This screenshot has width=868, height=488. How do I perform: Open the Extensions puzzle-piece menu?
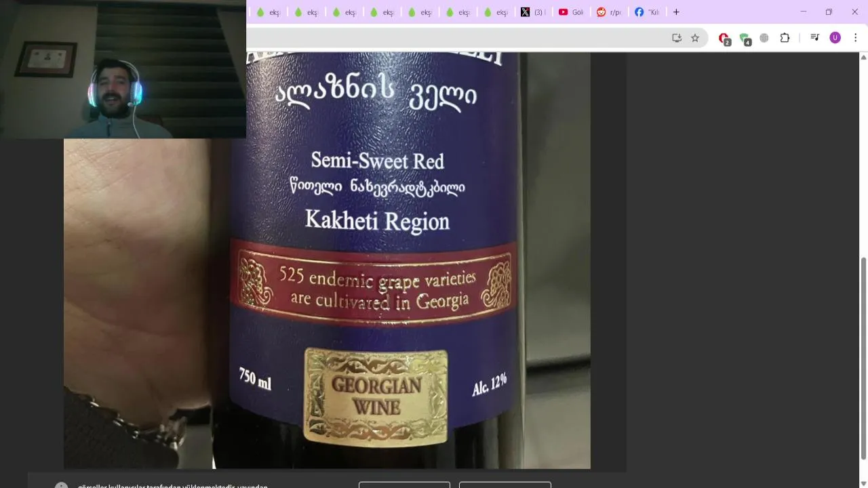click(785, 38)
